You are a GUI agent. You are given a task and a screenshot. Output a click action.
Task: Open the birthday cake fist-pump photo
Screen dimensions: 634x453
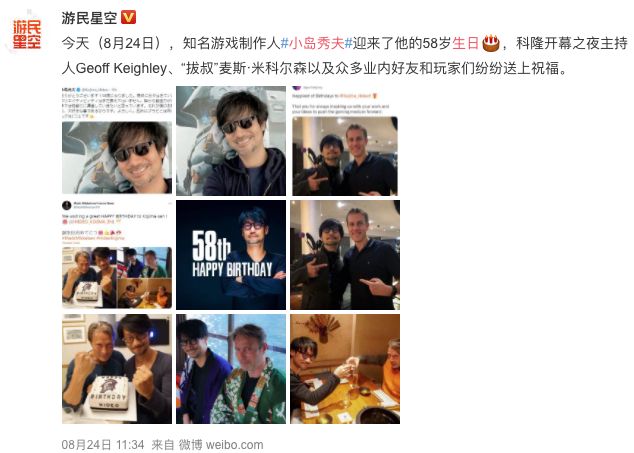click(x=117, y=369)
